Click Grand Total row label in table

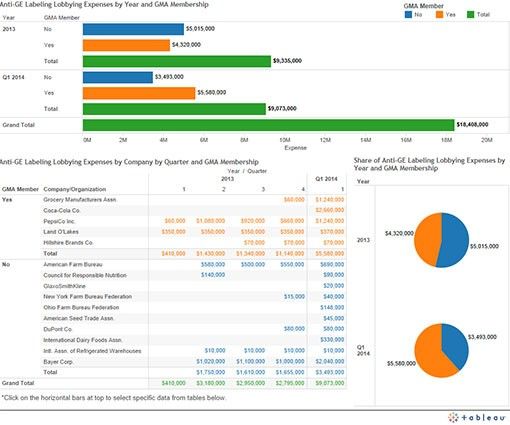point(18,383)
